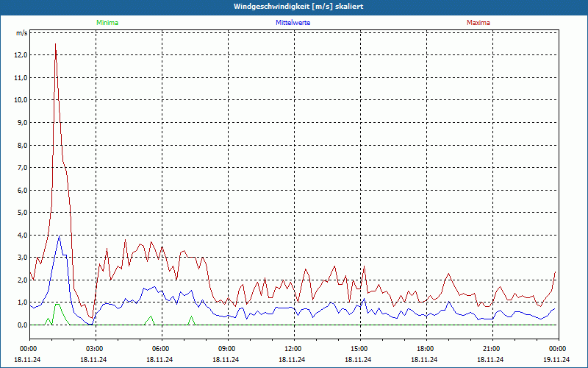The image size is (588, 368).
Task: Click the 8,0 y-axis value
Action: pyautogui.click(x=23, y=145)
